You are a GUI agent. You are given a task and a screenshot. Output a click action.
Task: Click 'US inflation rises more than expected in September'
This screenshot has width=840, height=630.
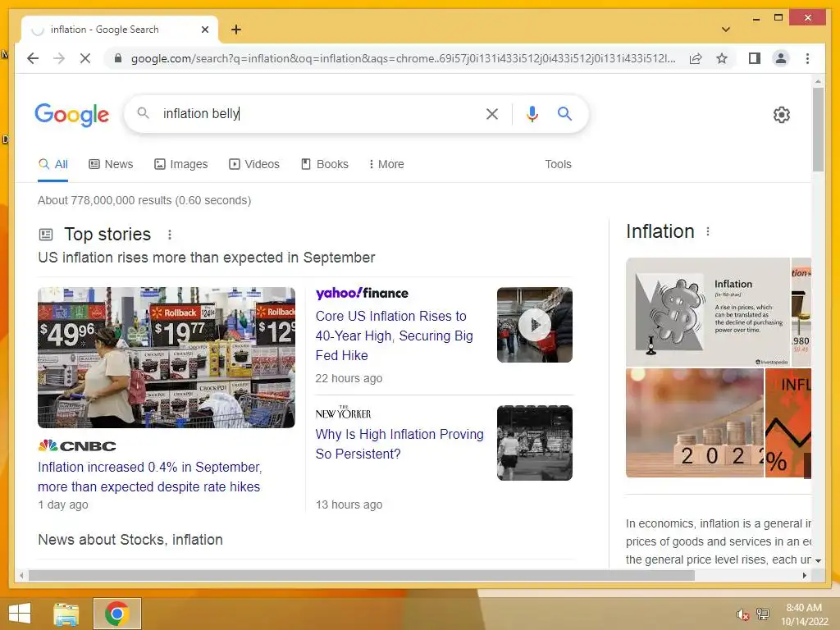(206, 258)
